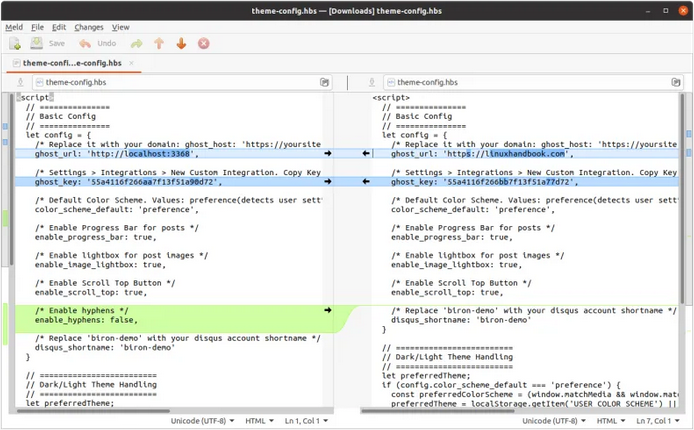Click 'enable_progress_bar: true,' in left pane
The height and width of the screenshot is (430, 694).
point(96,237)
